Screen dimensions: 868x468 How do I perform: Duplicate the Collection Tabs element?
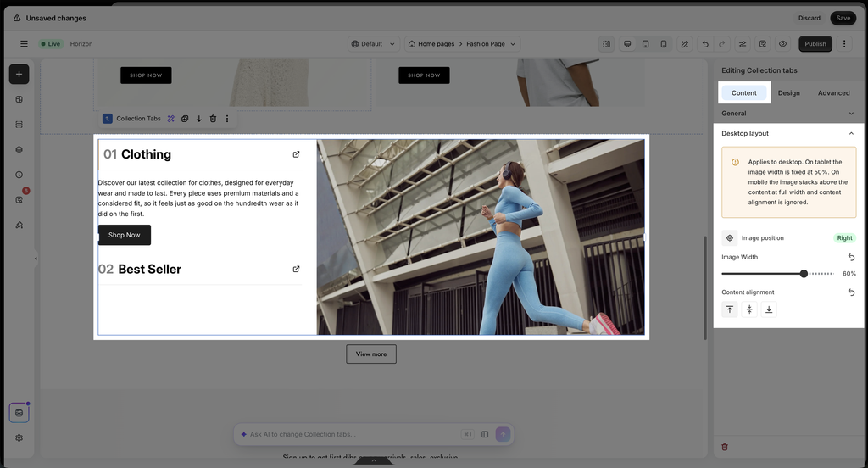(x=185, y=119)
